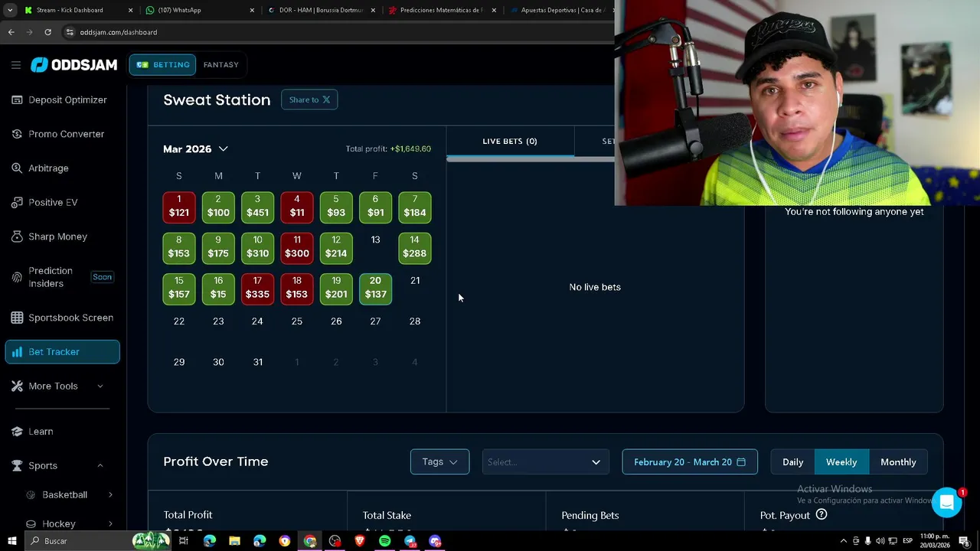
Task: Click the OddsJam logo
Action: 73,65
